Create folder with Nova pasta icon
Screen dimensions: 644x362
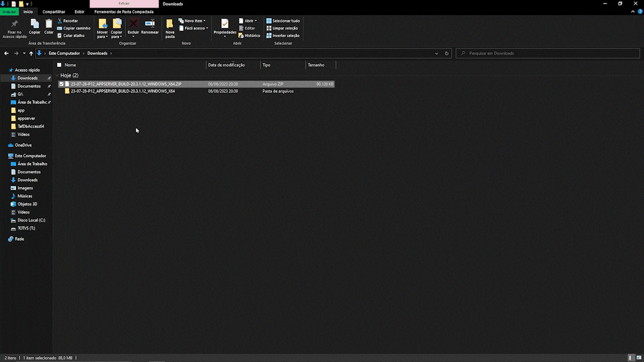pyautogui.click(x=170, y=24)
